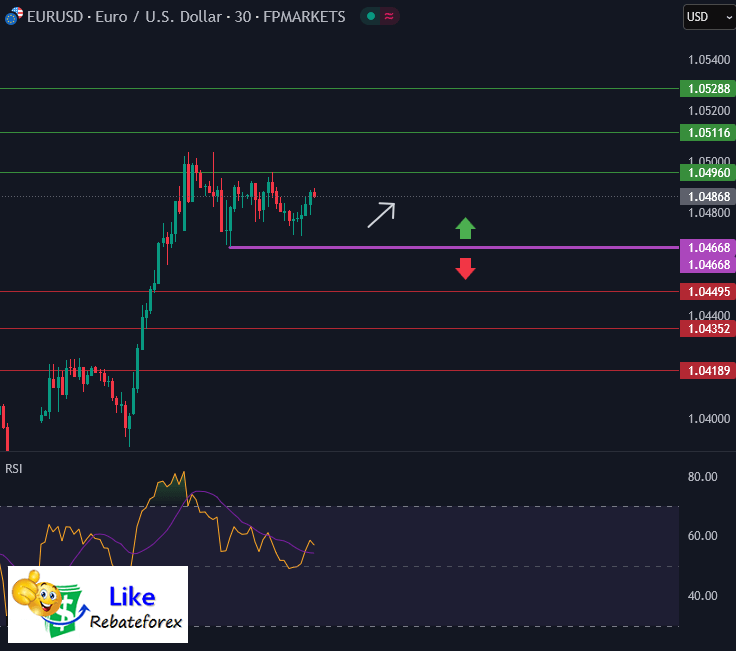The width and height of the screenshot is (736, 651).
Task: Click the 60.00 RSI scale value
Action: pos(702,536)
